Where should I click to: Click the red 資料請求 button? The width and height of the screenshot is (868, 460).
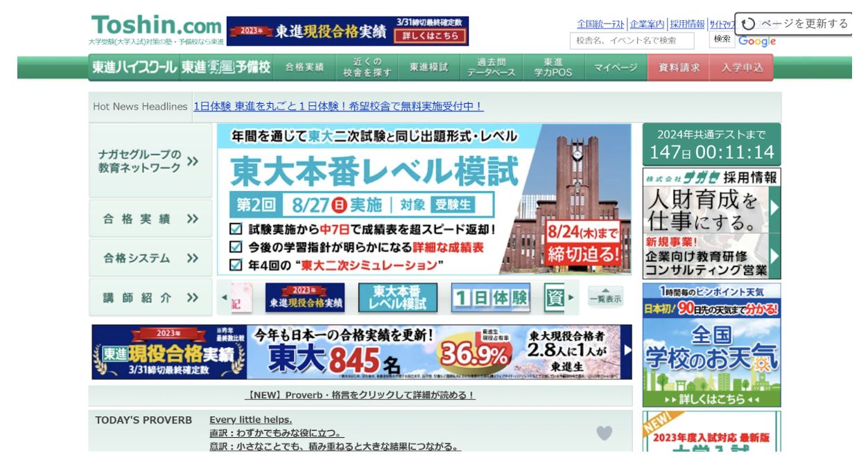point(679,67)
